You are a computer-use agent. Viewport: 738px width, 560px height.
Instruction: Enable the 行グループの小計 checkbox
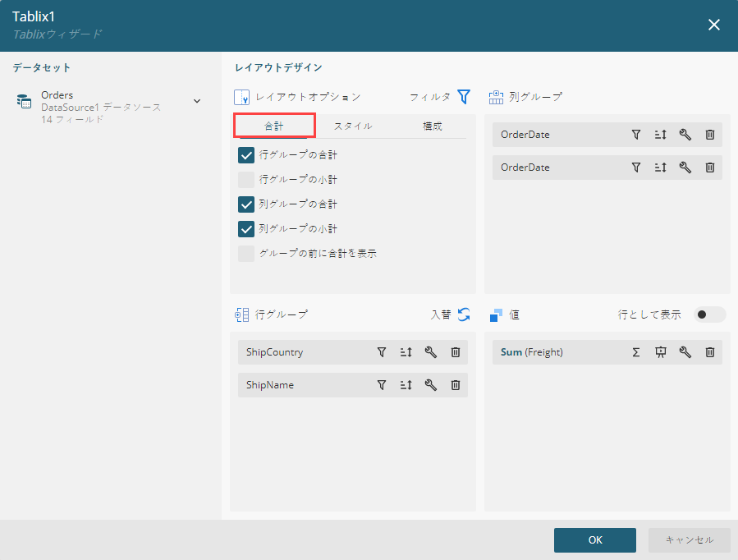(x=246, y=180)
